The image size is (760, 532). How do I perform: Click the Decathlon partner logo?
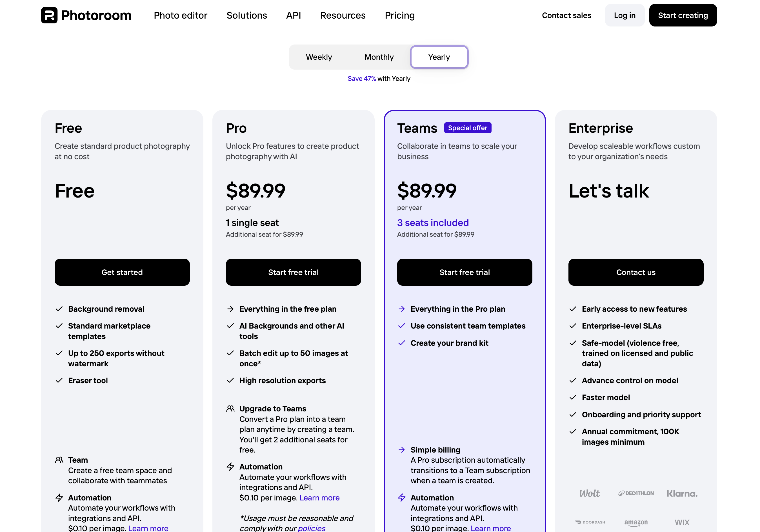[x=635, y=493]
